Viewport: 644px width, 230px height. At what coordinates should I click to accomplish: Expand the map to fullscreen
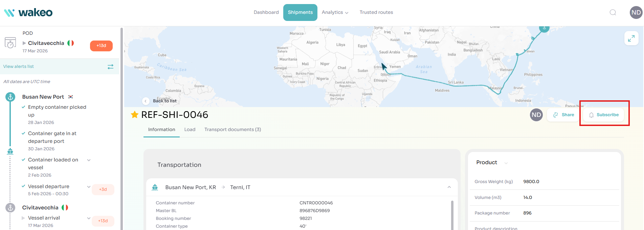coord(631,39)
